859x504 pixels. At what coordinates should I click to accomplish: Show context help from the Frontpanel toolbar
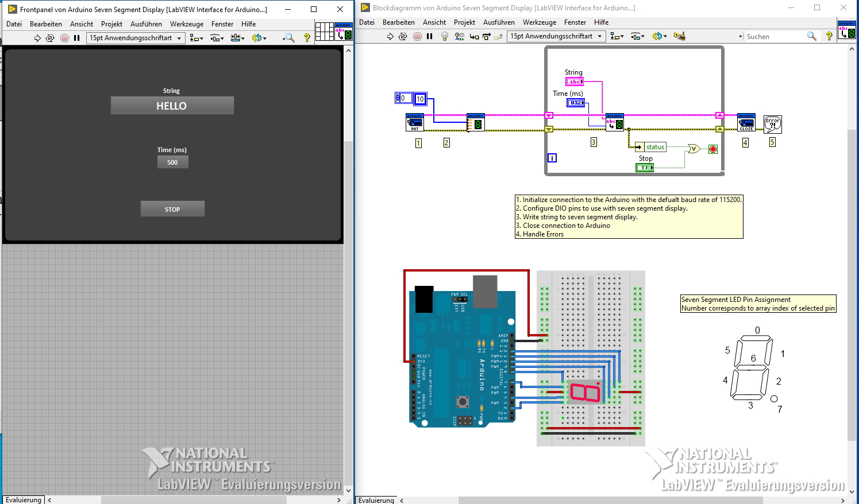(307, 38)
